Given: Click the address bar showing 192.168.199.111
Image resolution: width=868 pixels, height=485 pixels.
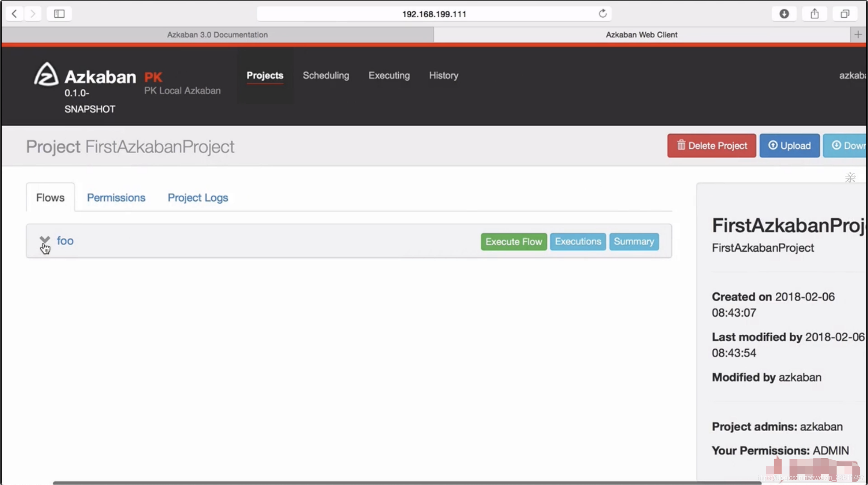Looking at the screenshot, I should click(x=434, y=14).
